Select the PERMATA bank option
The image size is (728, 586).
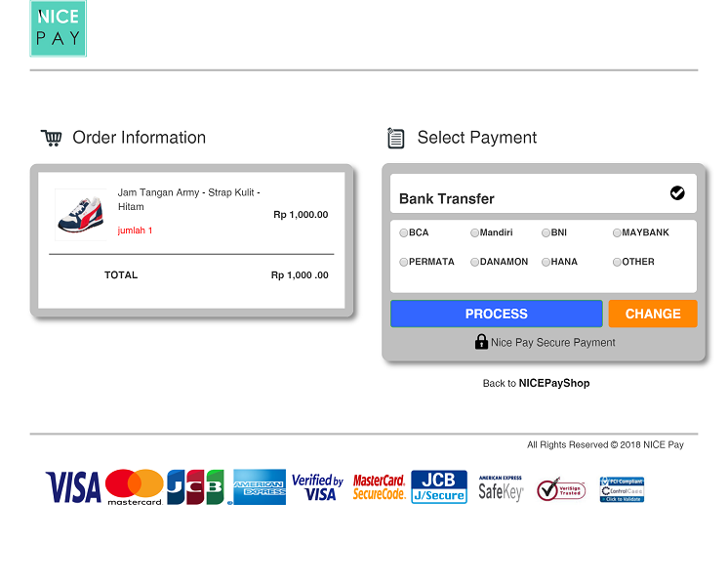pos(403,262)
